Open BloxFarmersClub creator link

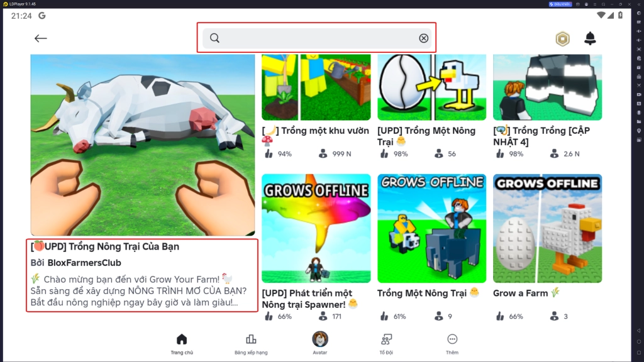[x=84, y=263]
